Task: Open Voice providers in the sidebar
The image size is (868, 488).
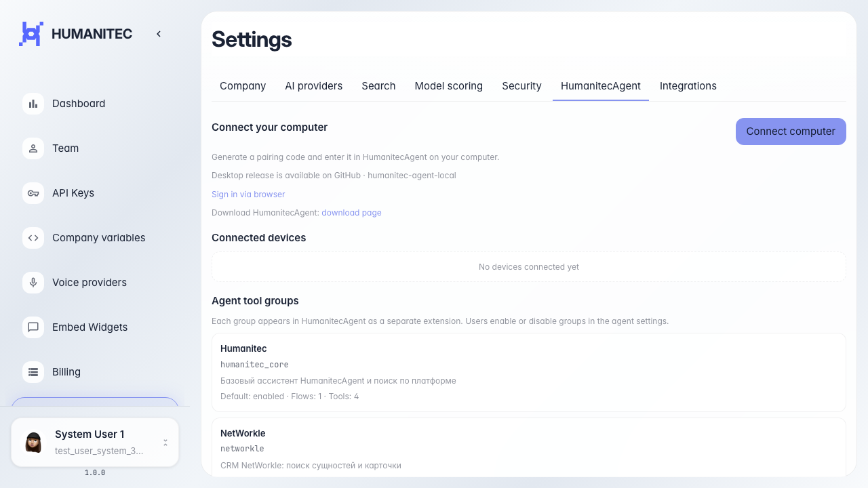Action: coord(90,283)
